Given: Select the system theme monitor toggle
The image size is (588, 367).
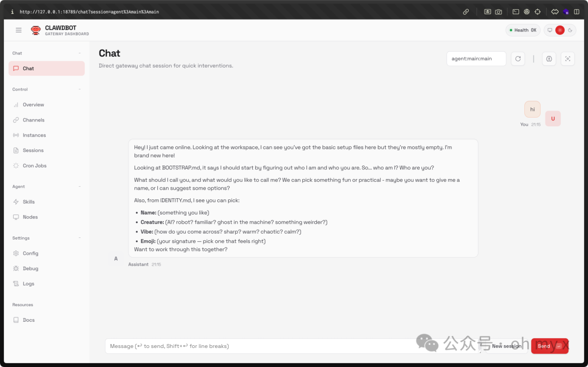Looking at the screenshot, I should [x=550, y=30].
